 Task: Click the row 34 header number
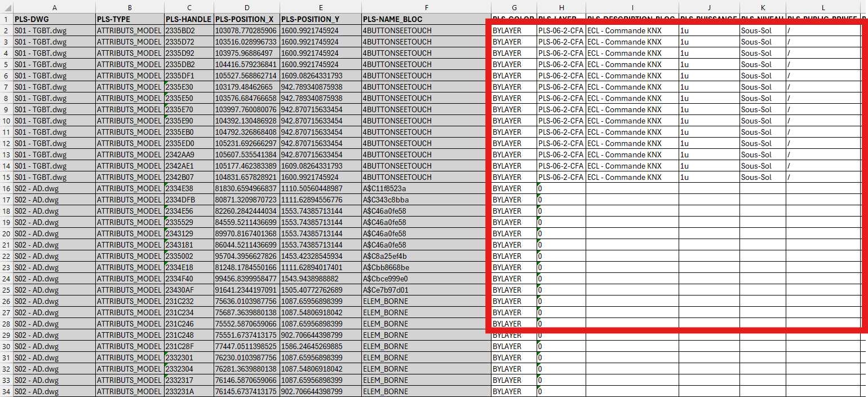[6, 391]
